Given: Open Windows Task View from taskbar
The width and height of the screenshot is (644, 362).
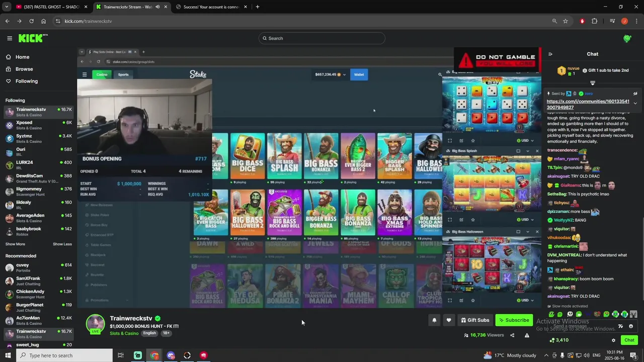Looking at the screenshot, I should click(x=121, y=355).
